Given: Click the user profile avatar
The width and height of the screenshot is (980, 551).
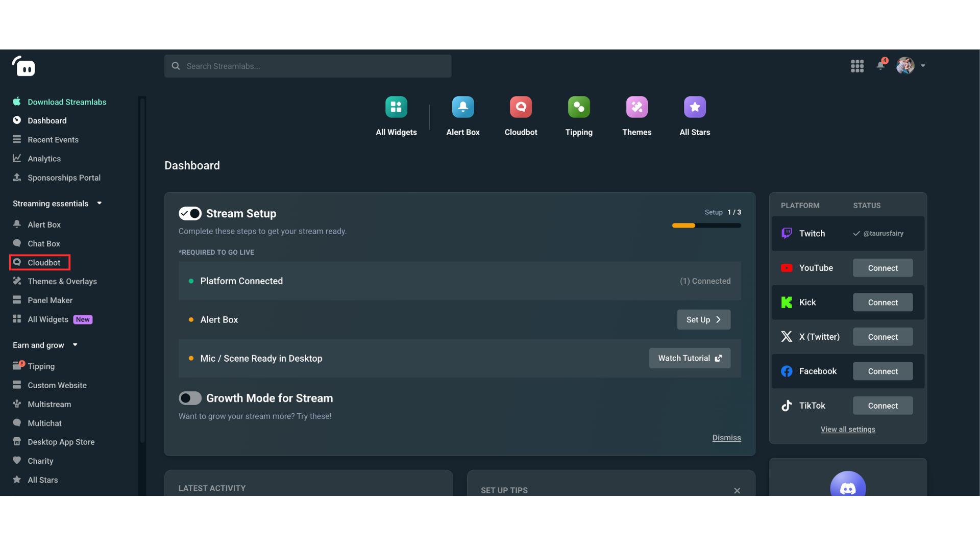Looking at the screenshot, I should tap(905, 66).
